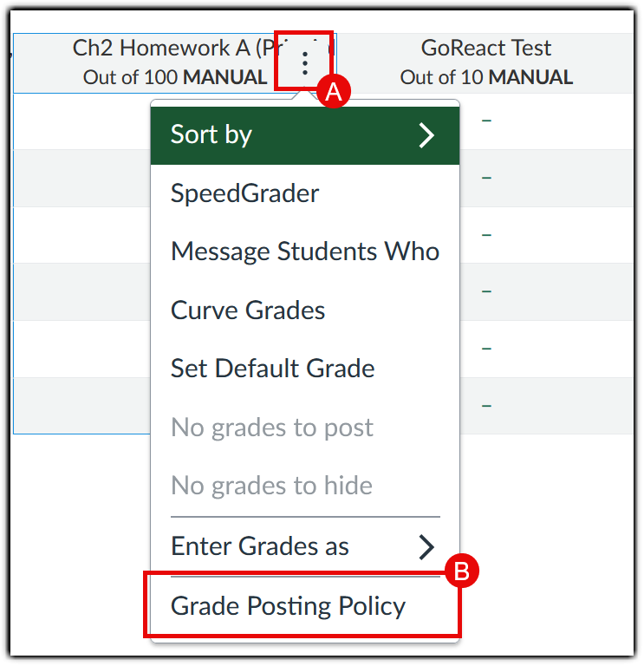Click the Sort by chevron arrow
The height and width of the screenshot is (666, 644).
426,135
